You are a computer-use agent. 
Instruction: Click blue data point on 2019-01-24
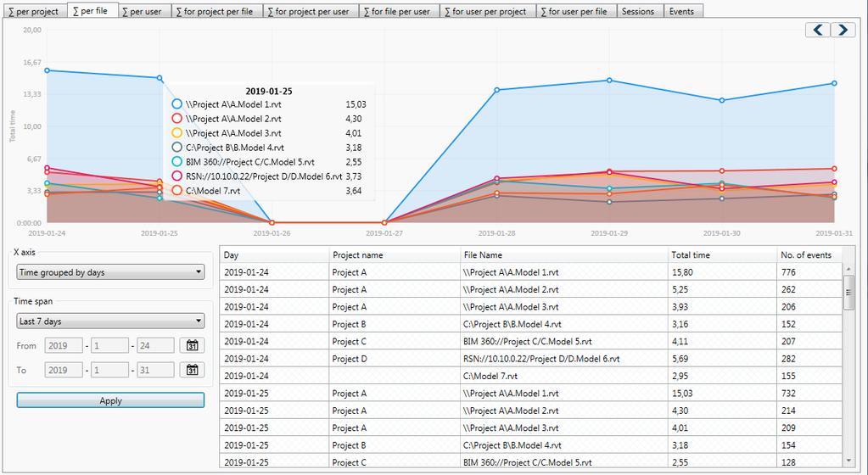47,70
